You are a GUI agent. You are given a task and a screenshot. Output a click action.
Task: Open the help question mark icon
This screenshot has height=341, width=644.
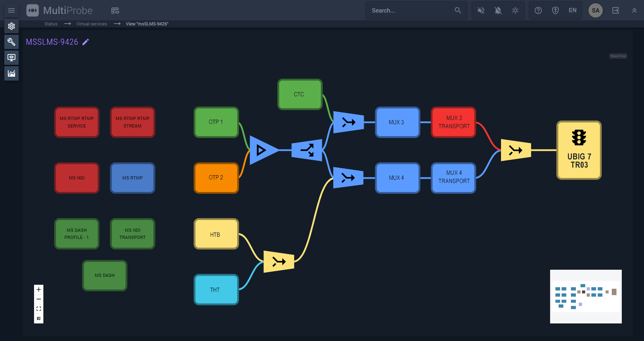[x=538, y=10]
